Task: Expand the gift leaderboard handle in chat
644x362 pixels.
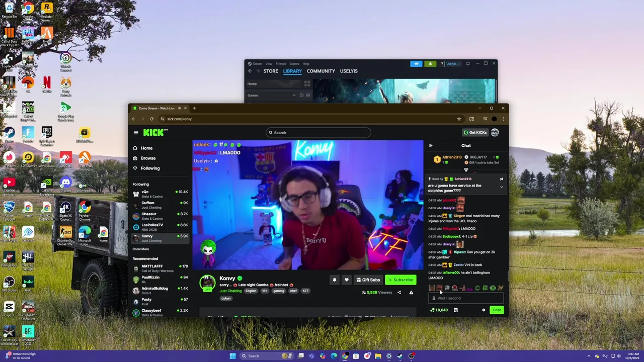Action: coord(466,170)
